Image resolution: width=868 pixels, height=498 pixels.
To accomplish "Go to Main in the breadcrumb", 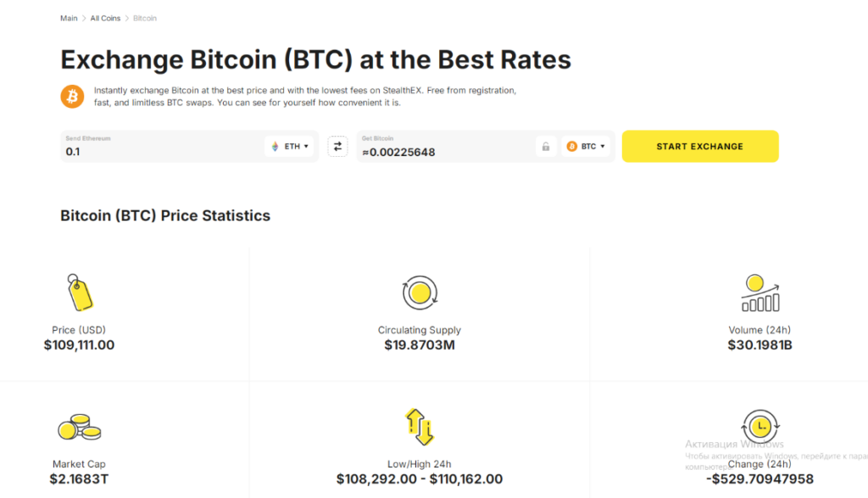I will coord(69,19).
